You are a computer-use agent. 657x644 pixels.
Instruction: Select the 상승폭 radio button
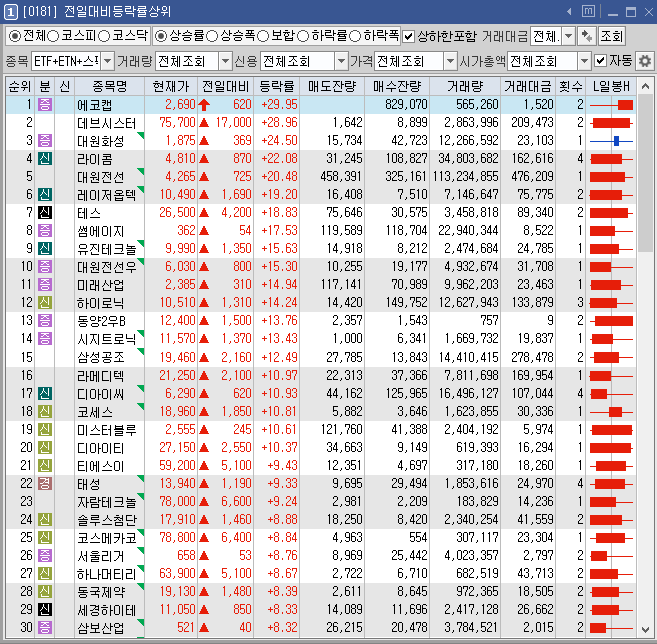point(212,36)
